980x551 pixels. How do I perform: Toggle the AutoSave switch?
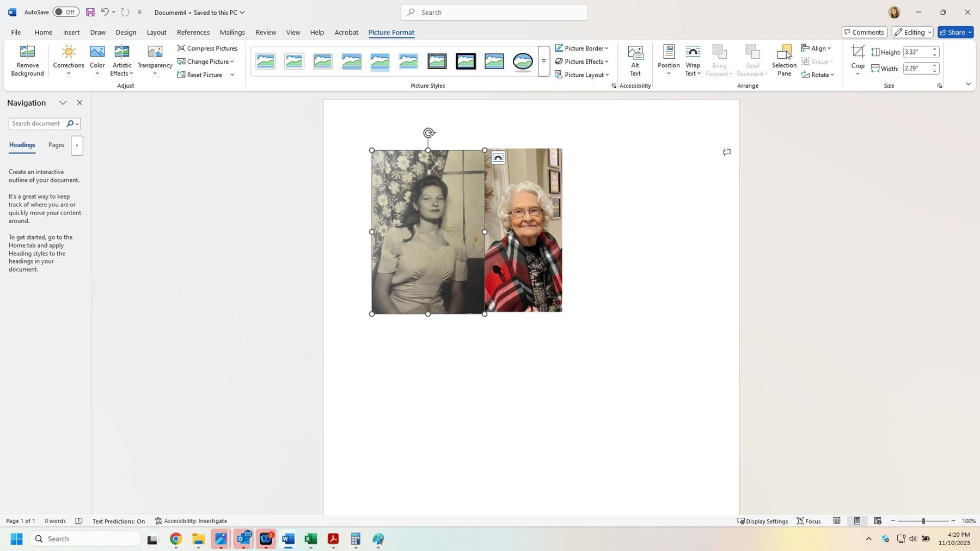66,12
